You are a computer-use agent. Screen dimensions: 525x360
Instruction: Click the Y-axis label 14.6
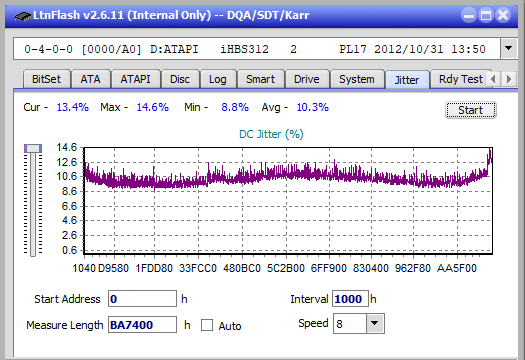pyautogui.click(x=67, y=147)
